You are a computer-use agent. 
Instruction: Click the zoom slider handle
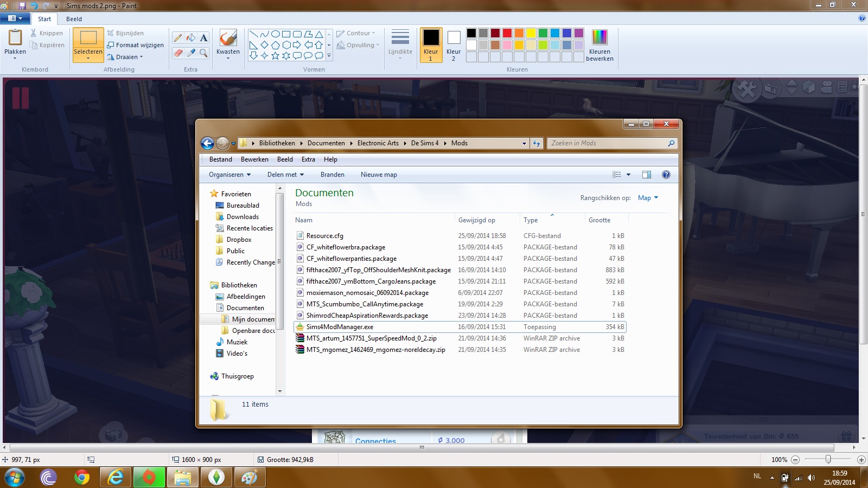click(828, 459)
